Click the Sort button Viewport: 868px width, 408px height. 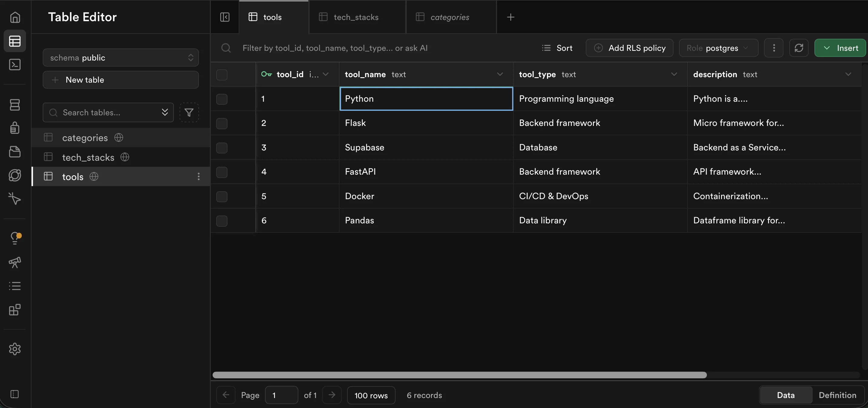pyautogui.click(x=557, y=48)
